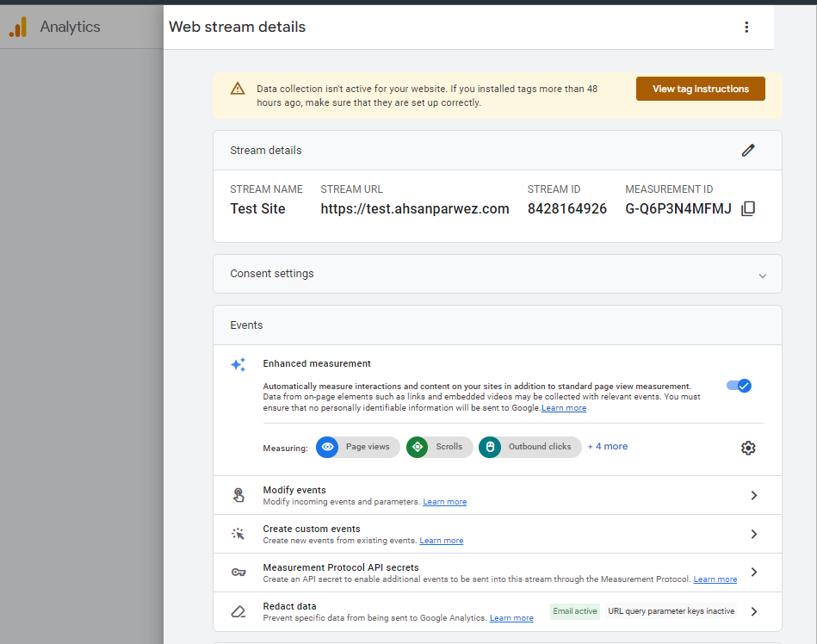Open Learn more link for Modify events
The height and width of the screenshot is (644, 817).
coord(444,502)
